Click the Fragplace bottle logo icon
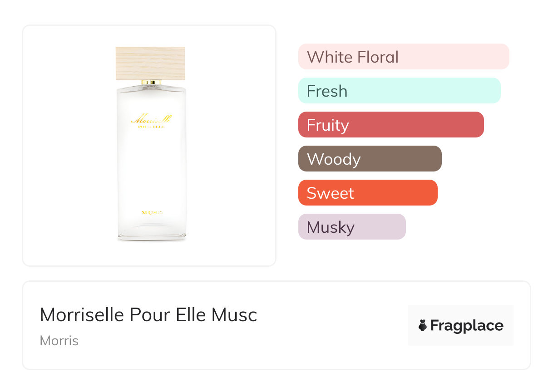553x392 pixels. tap(423, 325)
